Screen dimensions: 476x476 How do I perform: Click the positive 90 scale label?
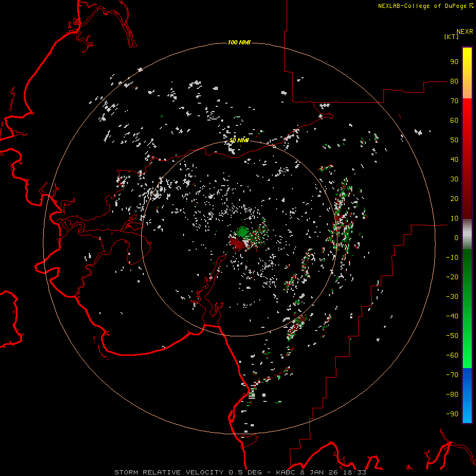454,62
